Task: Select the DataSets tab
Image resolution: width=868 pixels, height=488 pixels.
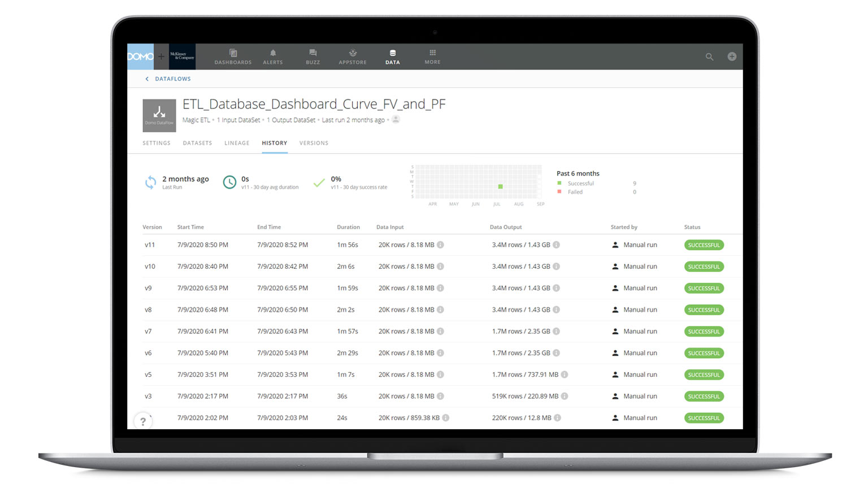Action: pos(197,143)
